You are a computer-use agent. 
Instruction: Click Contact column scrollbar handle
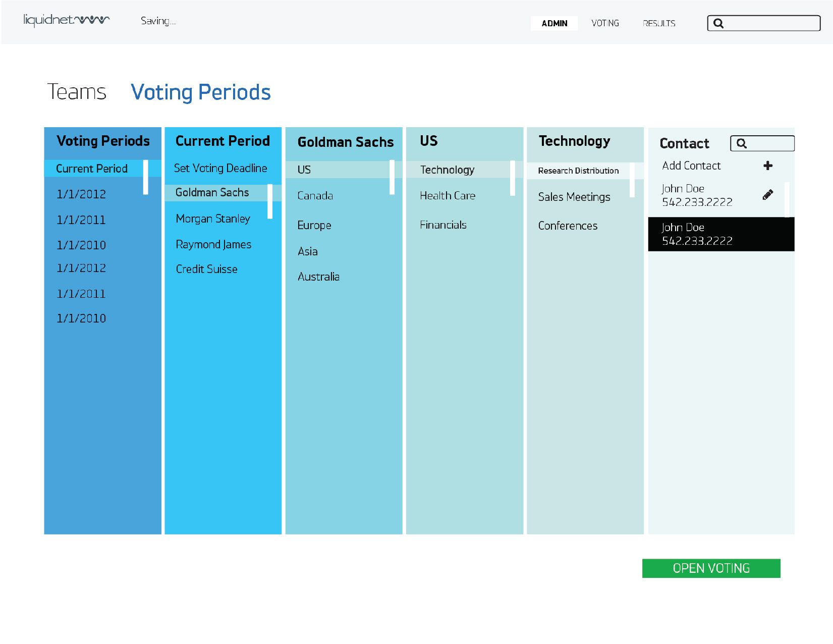tap(787, 199)
